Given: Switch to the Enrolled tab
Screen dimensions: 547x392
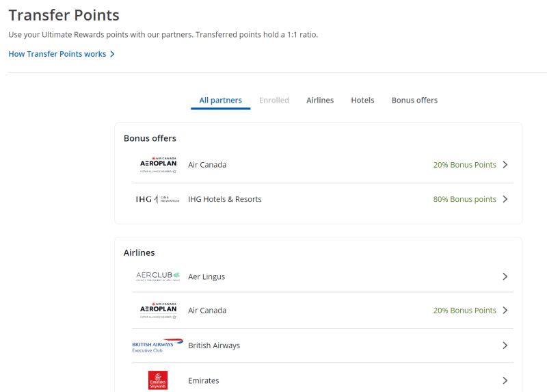Looking at the screenshot, I should [x=274, y=100].
